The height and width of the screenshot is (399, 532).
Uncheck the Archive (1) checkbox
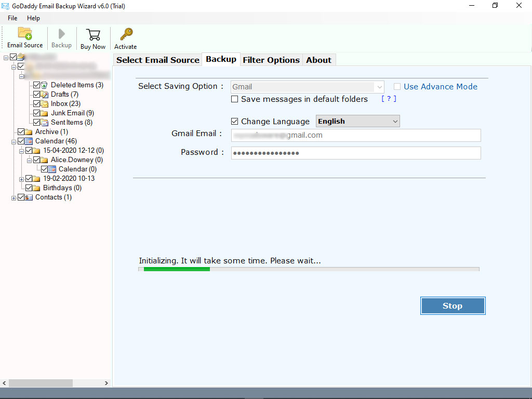click(21, 131)
